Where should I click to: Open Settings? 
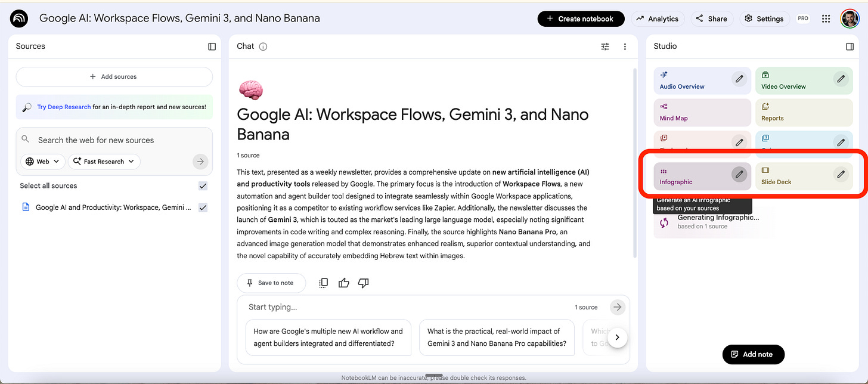[764, 18]
